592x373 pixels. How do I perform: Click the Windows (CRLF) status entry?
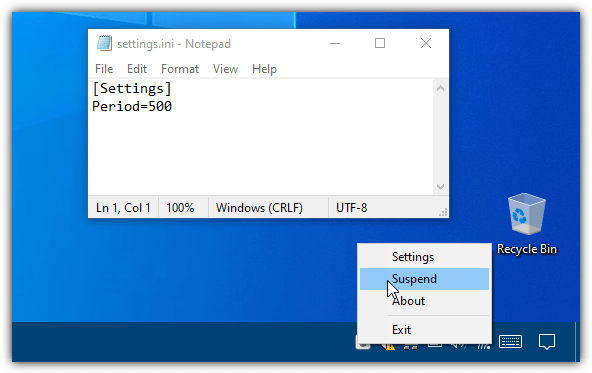(259, 208)
